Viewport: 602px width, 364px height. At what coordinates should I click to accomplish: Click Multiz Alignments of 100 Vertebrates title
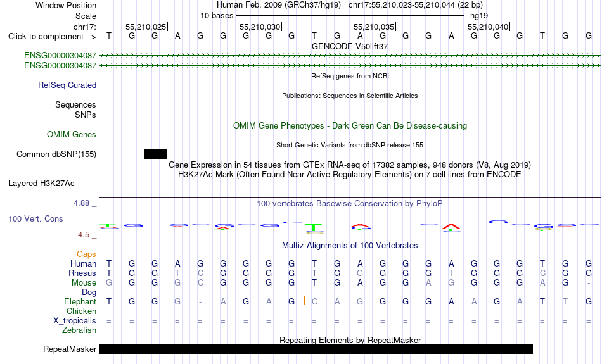[350, 246]
